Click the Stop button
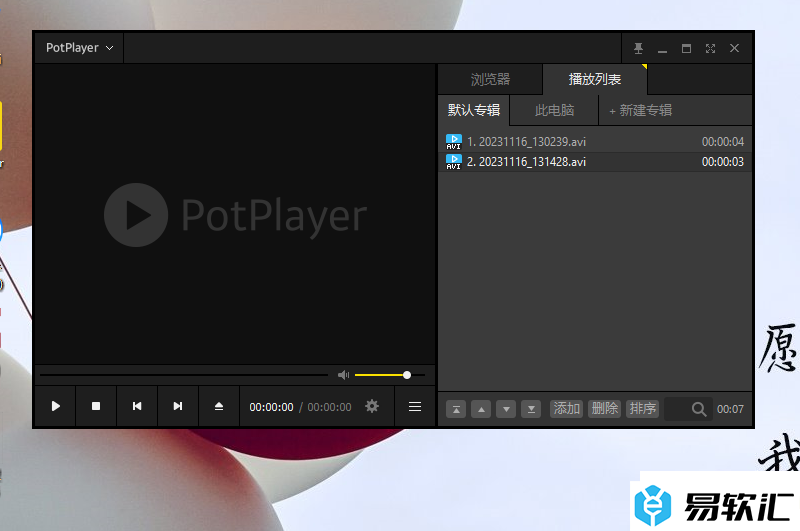Screen dimensions: 800x531 coord(96,406)
